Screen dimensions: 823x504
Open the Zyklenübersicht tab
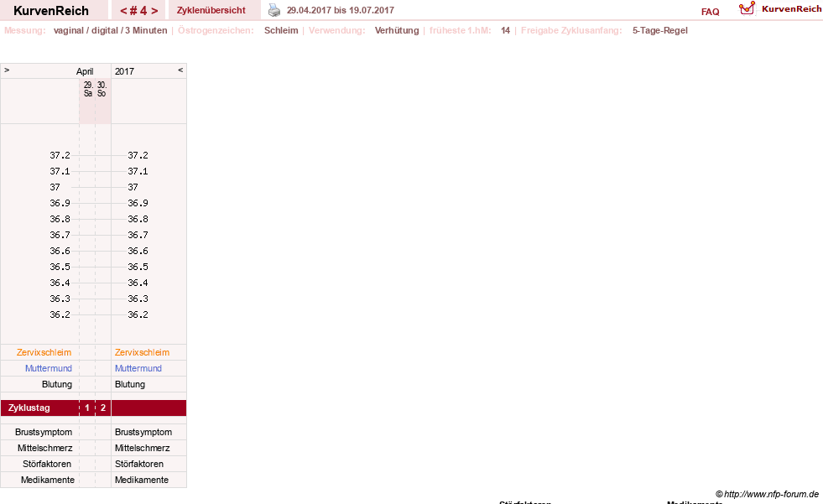coord(211,10)
